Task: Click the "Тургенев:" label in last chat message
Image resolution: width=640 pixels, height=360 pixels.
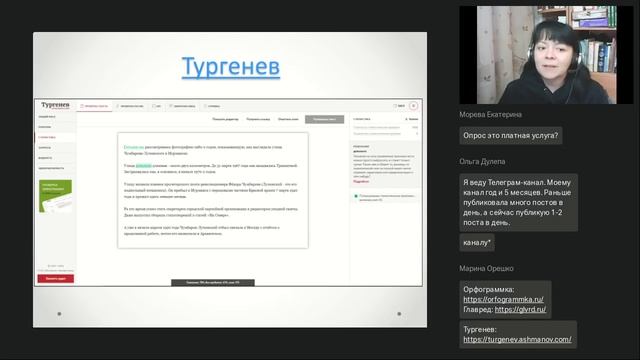Action: (480, 329)
